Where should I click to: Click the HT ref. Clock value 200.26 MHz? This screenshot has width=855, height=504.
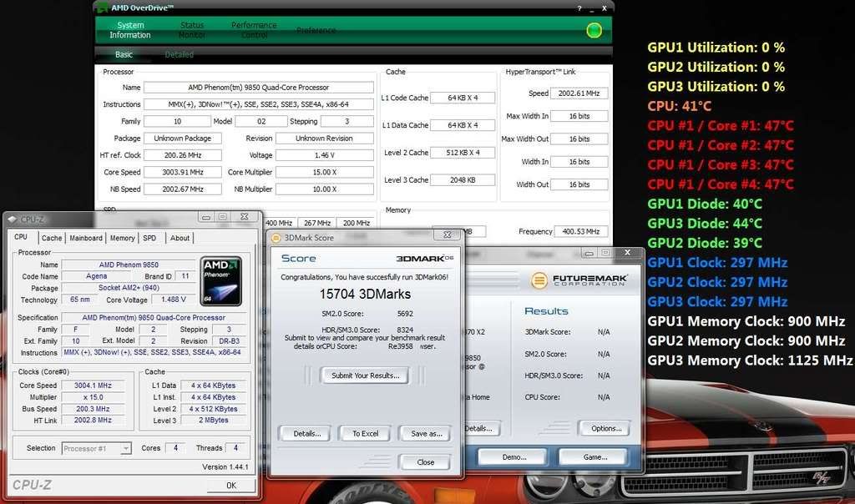tap(182, 155)
